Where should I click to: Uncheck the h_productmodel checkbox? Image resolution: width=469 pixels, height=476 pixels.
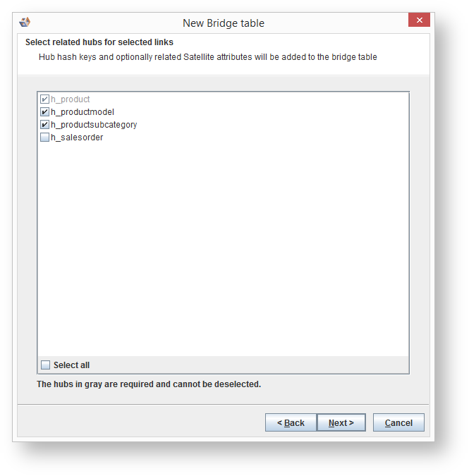tap(45, 112)
